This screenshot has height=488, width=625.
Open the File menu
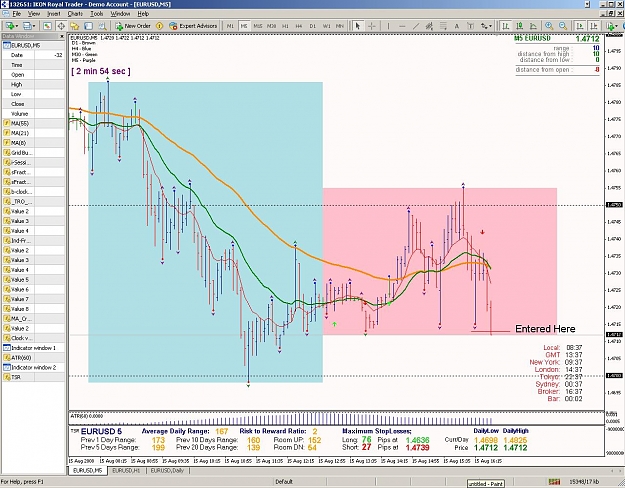click(16, 14)
